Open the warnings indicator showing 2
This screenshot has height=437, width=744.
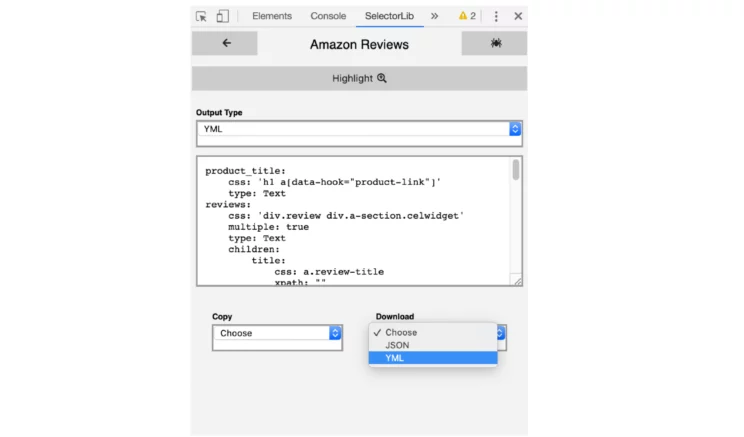pyautogui.click(x=467, y=16)
